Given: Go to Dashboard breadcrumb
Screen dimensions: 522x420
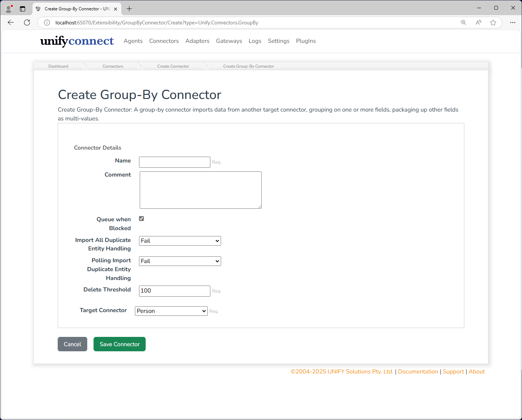Looking at the screenshot, I should (58, 66).
